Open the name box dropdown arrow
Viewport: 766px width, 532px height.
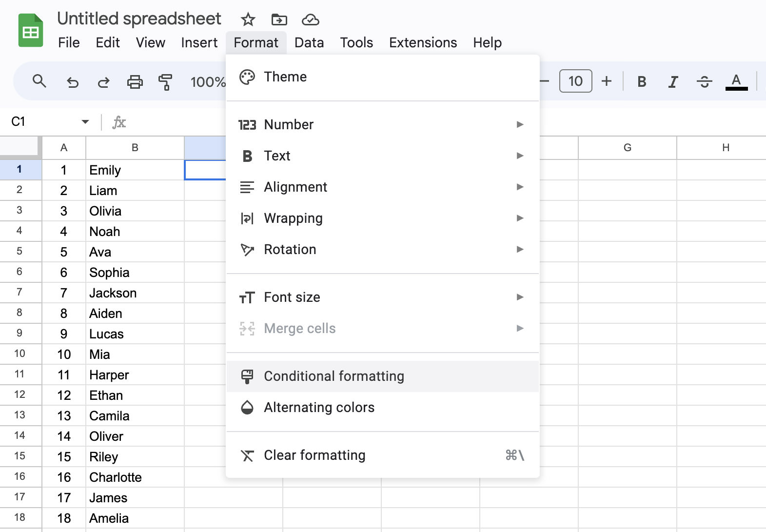pos(85,121)
